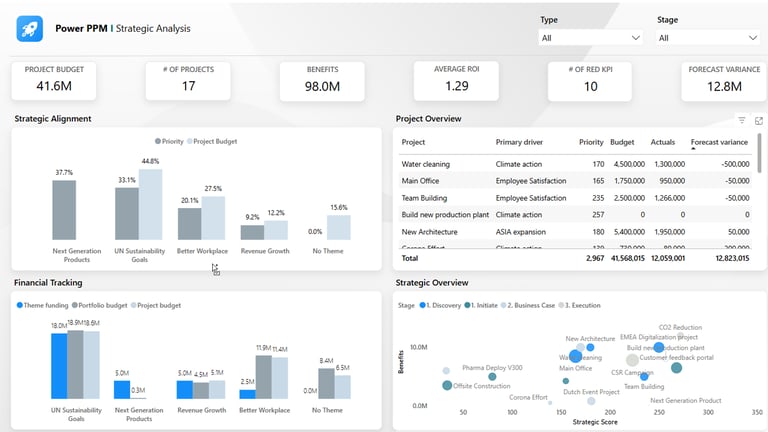Click the 20.1% Better Workplace priority bar

190,224
